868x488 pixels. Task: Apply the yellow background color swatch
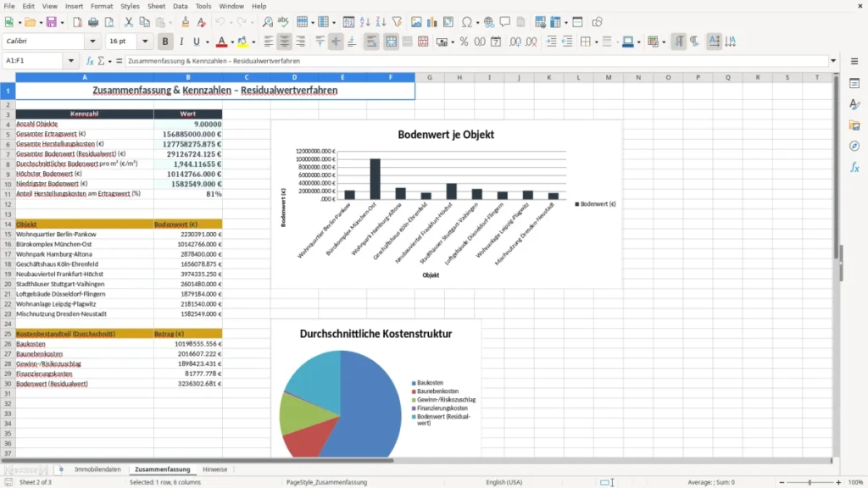pos(242,42)
